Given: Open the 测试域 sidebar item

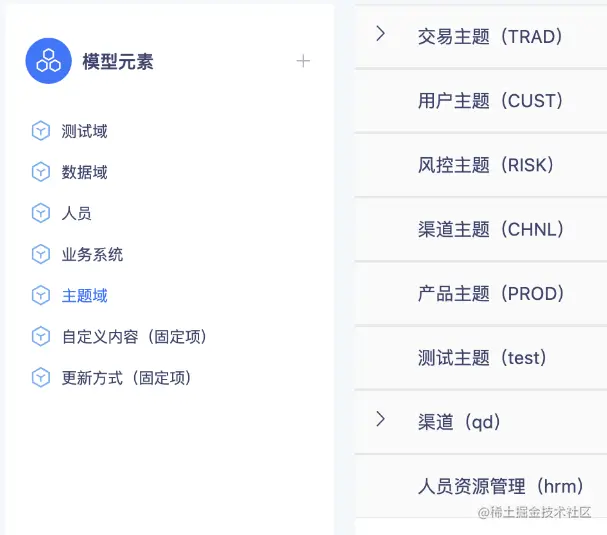Looking at the screenshot, I should pos(84,131).
